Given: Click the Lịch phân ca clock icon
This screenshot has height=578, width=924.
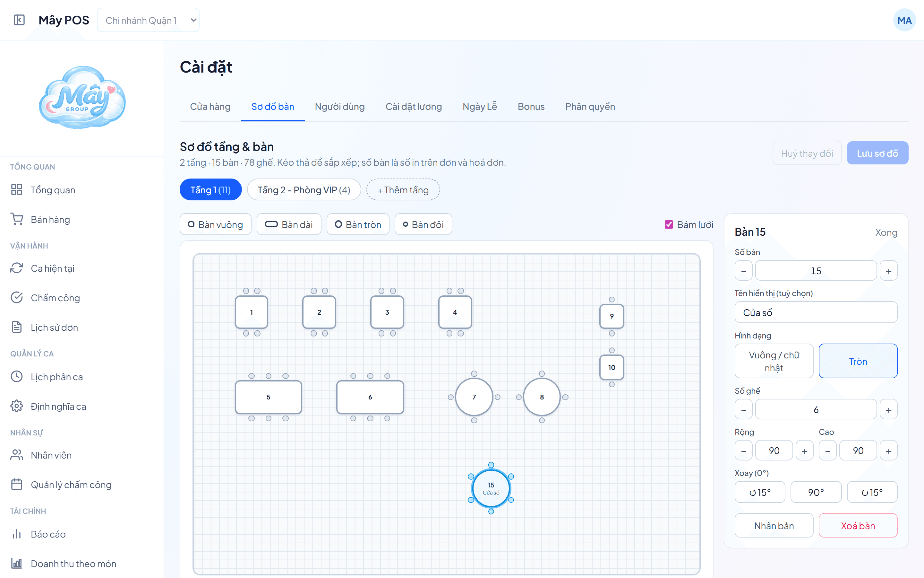Looking at the screenshot, I should 16,377.
